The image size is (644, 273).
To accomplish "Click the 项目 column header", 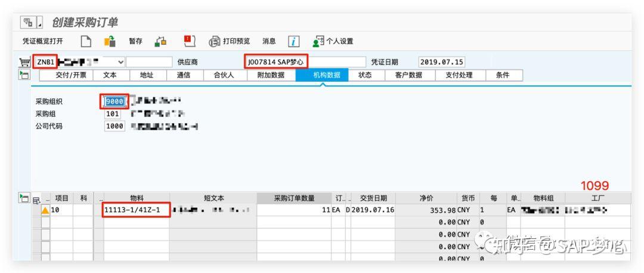I will [62, 198].
